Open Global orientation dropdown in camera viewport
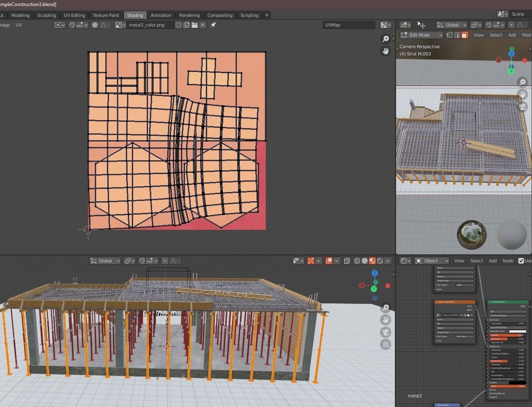The height and width of the screenshot is (407, 532). pos(452,25)
